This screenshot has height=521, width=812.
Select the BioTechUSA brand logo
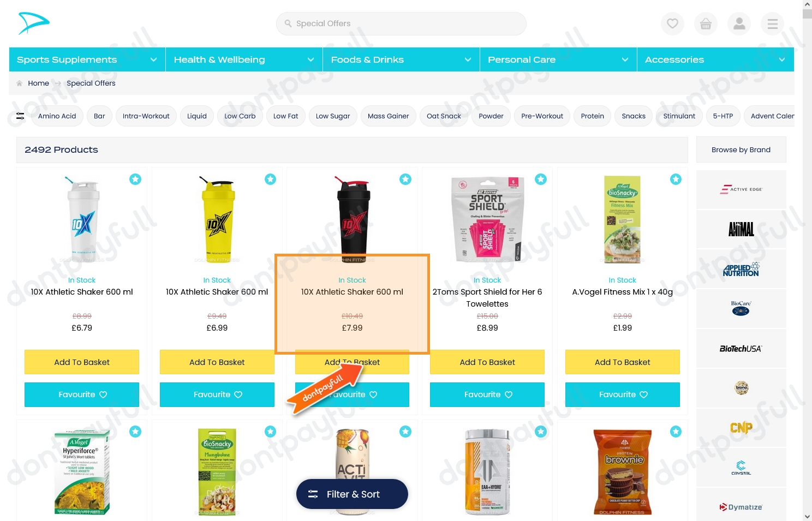[741, 349]
